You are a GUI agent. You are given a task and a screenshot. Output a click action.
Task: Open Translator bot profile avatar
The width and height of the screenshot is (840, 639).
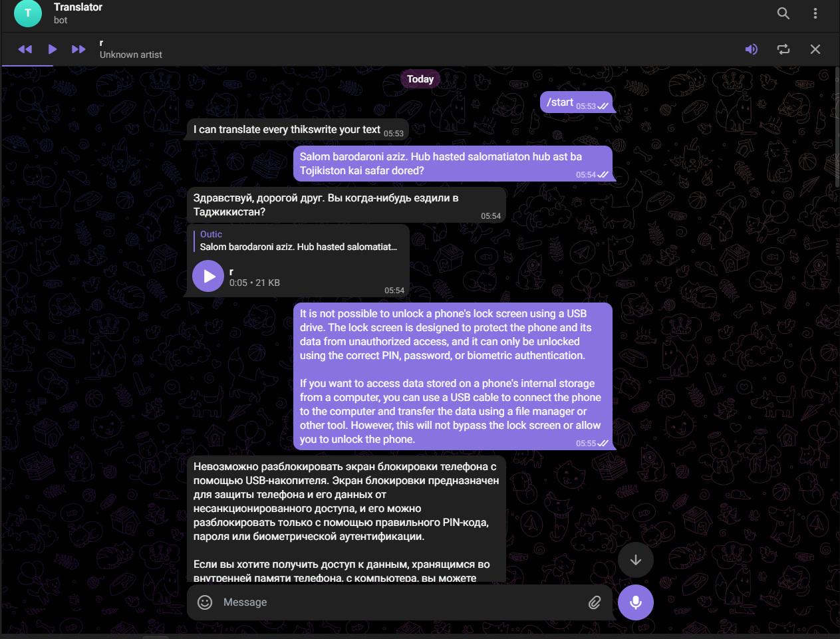(x=28, y=13)
